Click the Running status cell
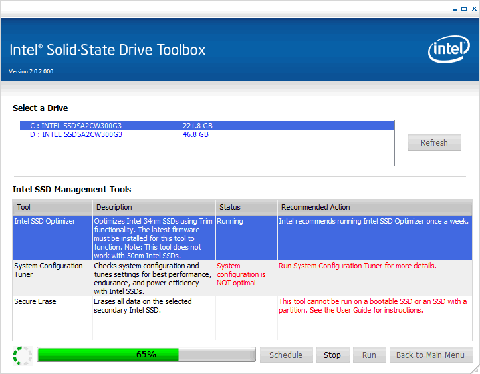 [x=246, y=238]
